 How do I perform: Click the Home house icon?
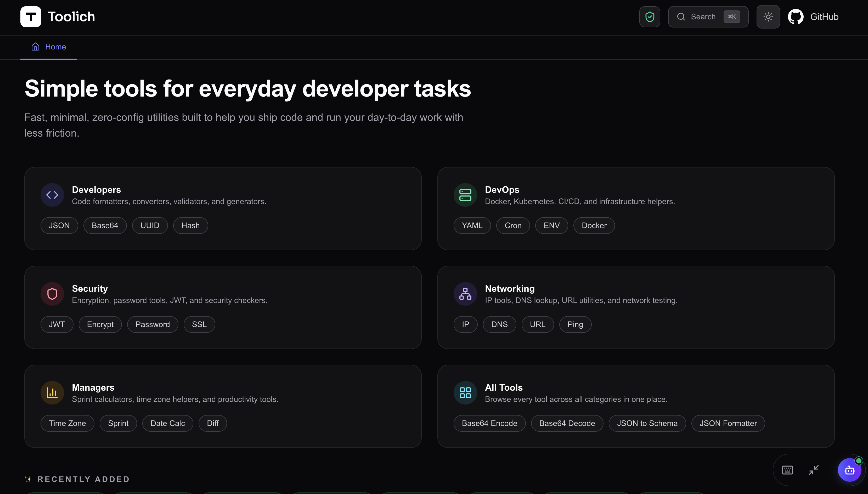pos(35,47)
